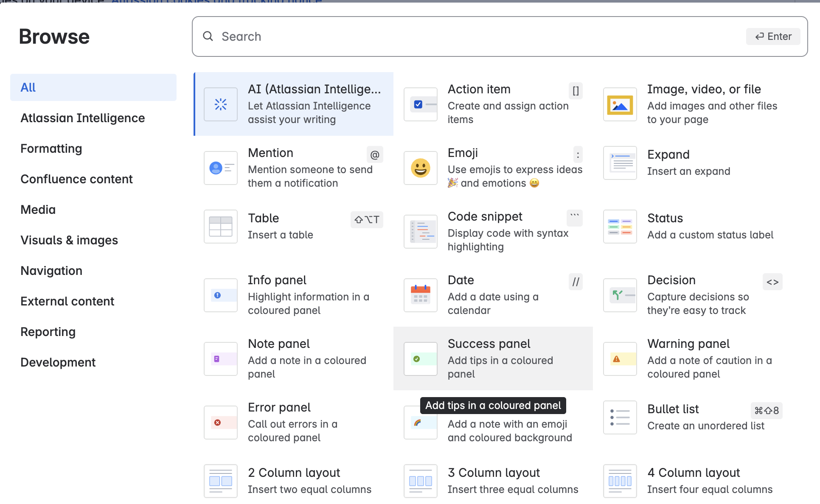Insert 2 Column layout via icon
This screenshot has height=504, width=820.
[x=221, y=481]
